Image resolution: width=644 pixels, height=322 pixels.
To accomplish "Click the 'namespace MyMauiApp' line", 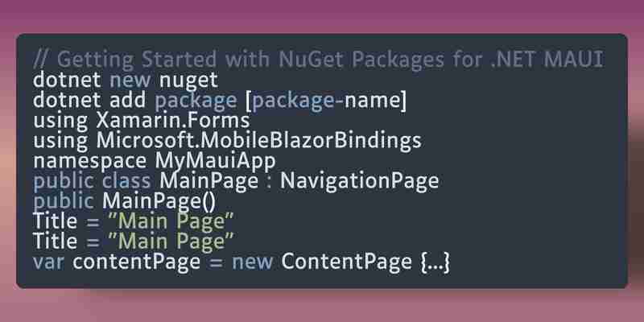I will pyautogui.click(x=154, y=161).
